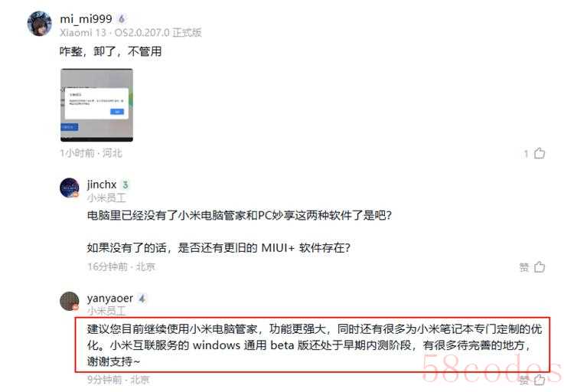Open mi_mi999's profile avatar
Screen dimensions: 574x392
(x=40, y=24)
